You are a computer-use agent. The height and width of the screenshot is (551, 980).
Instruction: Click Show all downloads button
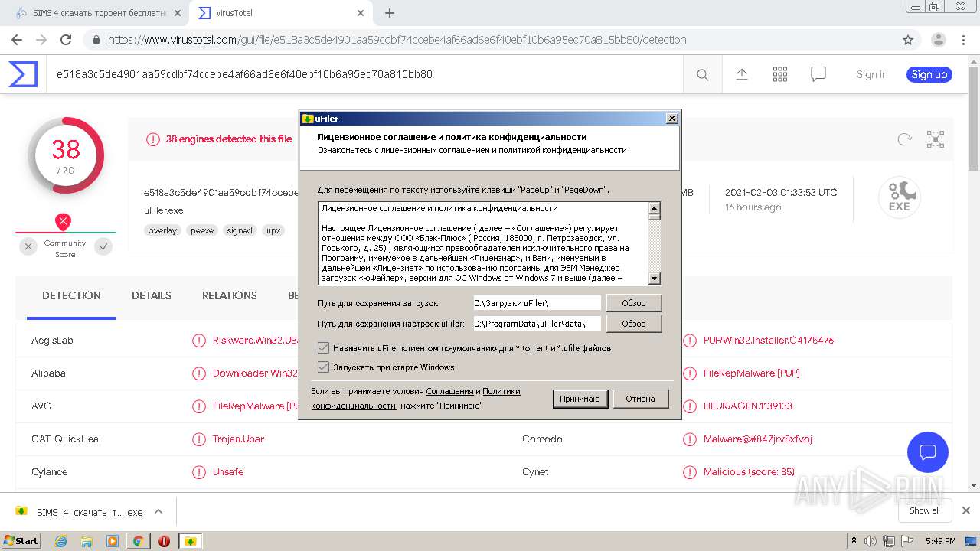925,510
